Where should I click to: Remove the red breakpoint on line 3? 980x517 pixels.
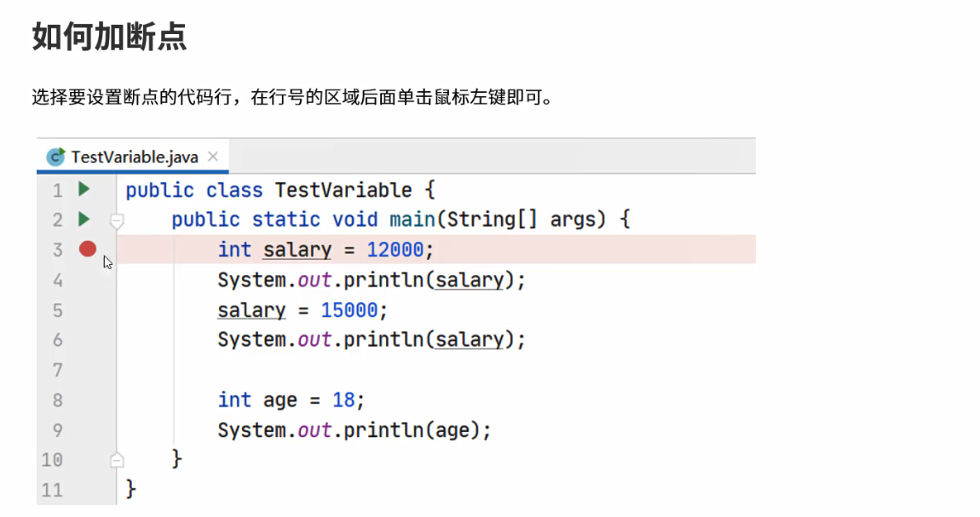pyautogui.click(x=88, y=250)
